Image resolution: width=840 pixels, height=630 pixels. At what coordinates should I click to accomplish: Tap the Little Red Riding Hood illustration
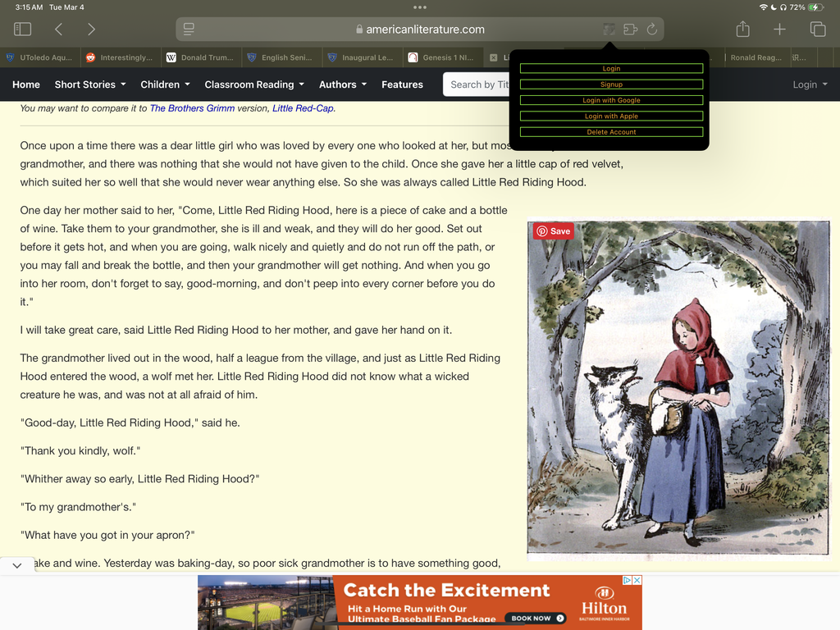(x=678, y=388)
